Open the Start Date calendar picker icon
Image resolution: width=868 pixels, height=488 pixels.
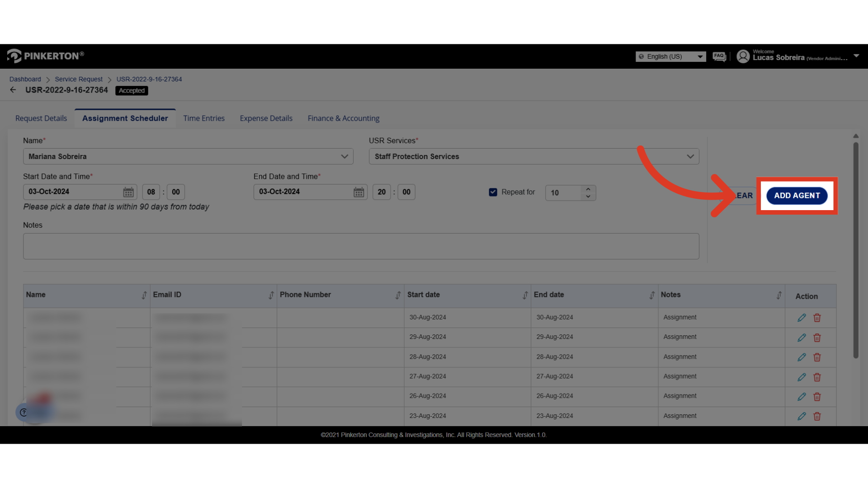click(128, 192)
